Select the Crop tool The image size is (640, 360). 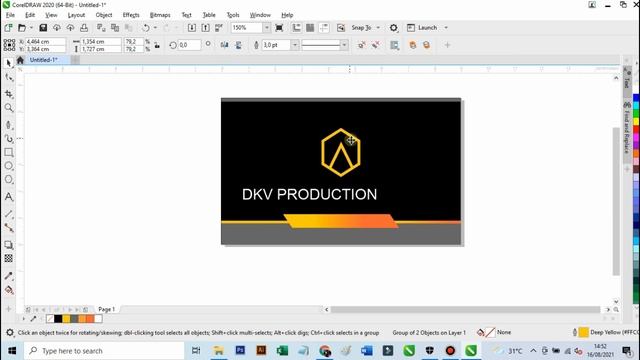9,94
